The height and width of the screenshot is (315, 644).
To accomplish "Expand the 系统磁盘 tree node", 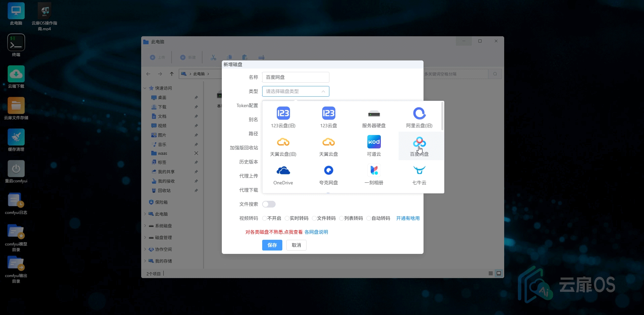I will pyautogui.click(x=145, y=226).
